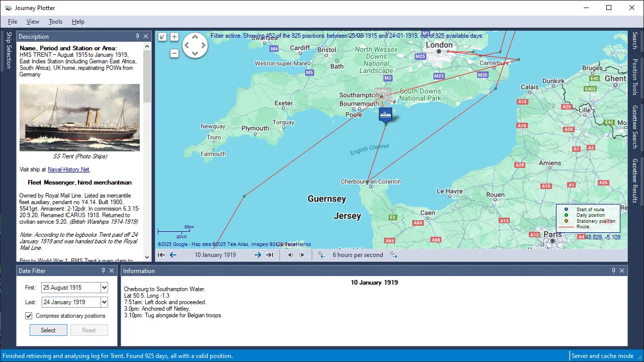Click the Filter active message on map

click(x=347, y=36)
